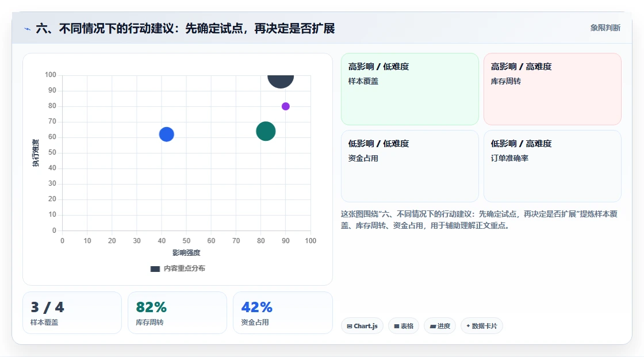Click the 进度 tag chip
Viewport: 644px width, 357px height.
440,326
